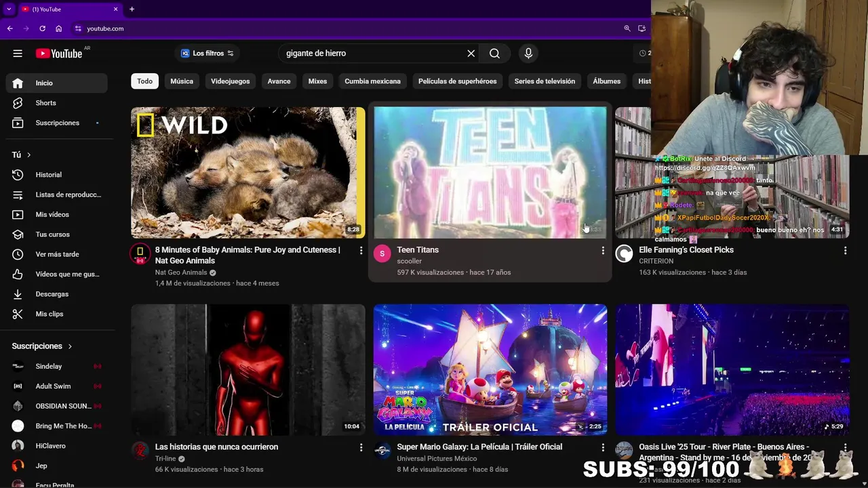Click the Ver más tarde clock icon
868x488 pixels.
click(x=18, y=254)
